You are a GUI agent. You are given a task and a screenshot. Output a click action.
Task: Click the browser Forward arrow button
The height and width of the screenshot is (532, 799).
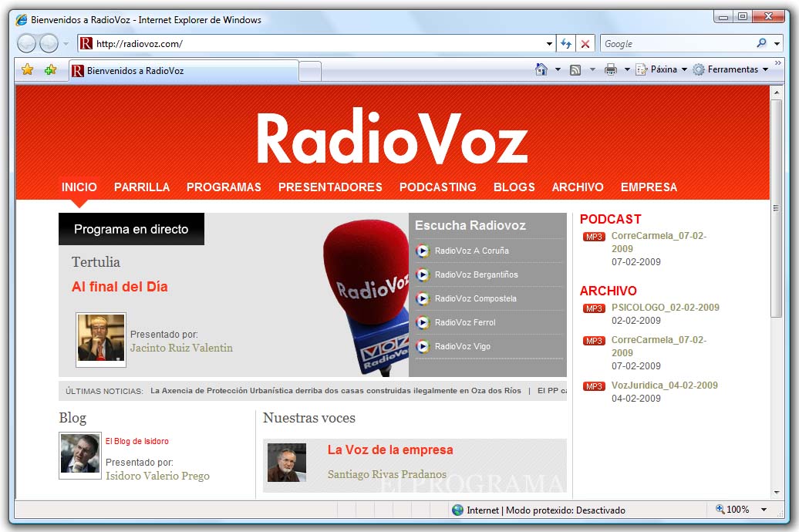coord(49,44)
